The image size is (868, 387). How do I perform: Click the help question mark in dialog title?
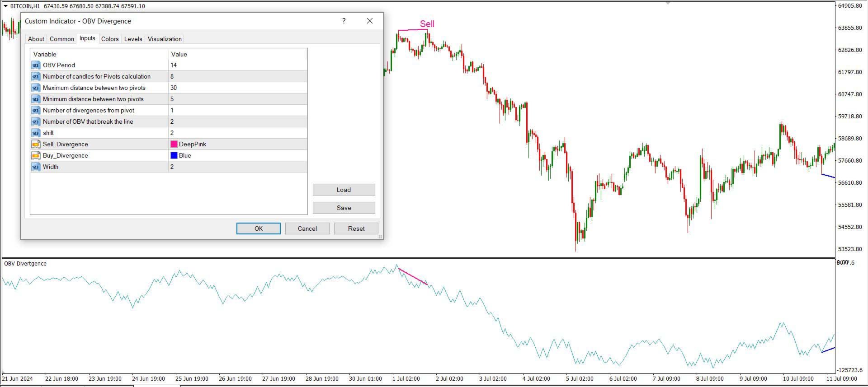344,21
